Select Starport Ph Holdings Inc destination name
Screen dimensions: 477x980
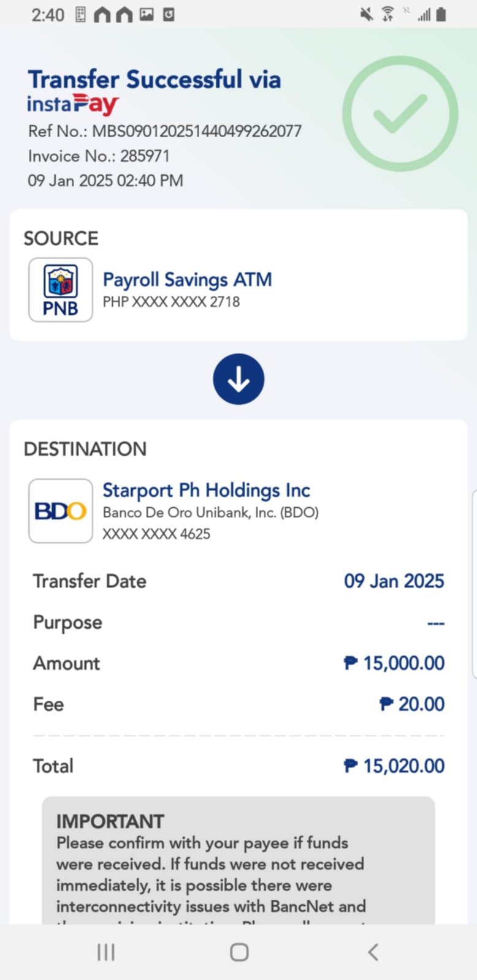(x=206, y=490)
